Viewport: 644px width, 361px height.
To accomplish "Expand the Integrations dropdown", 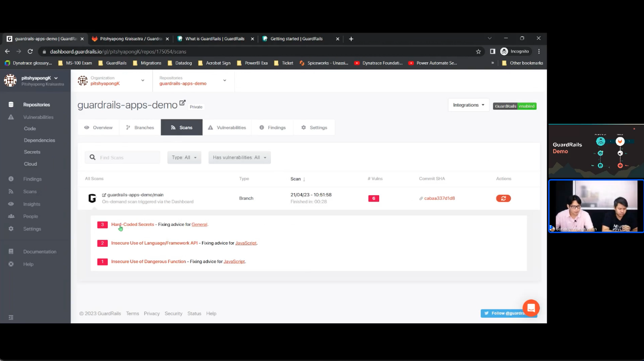I will click(467, 105).
